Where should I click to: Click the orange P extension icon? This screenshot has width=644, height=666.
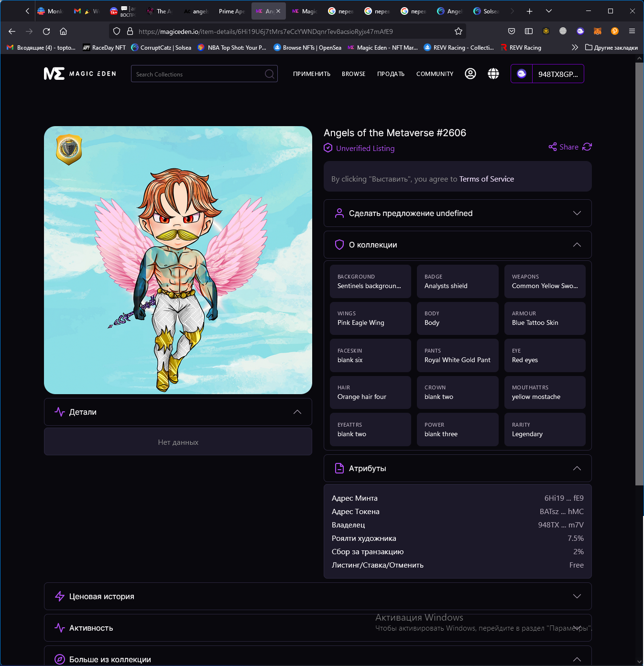click(615, 32)
